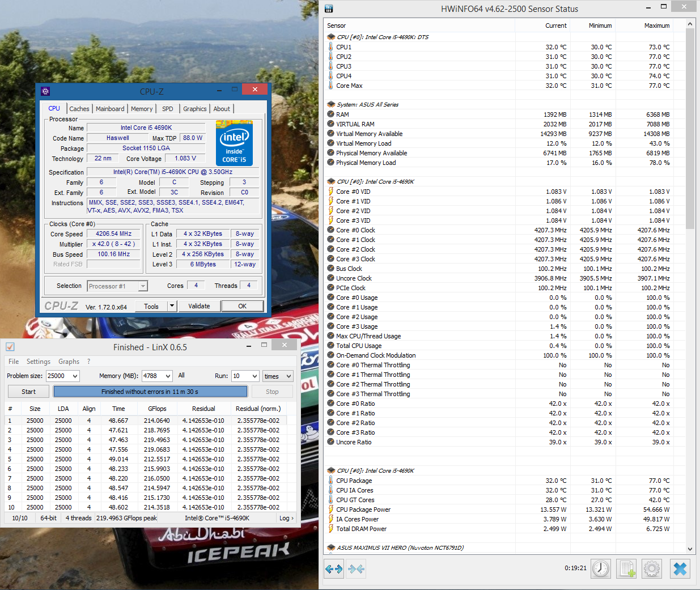The image size is (700, 590).
Task: Click the HWiNFO clock timer reset button
Action: pyautogui.click(x=601, y=568)
